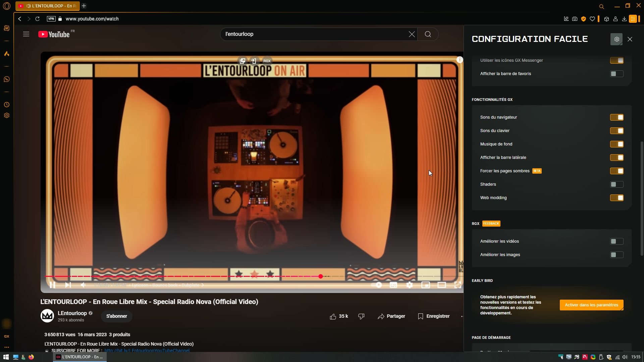Open the Aria AI sidebar icon
This screenshot has width=644, height=362.
(6, 54)
